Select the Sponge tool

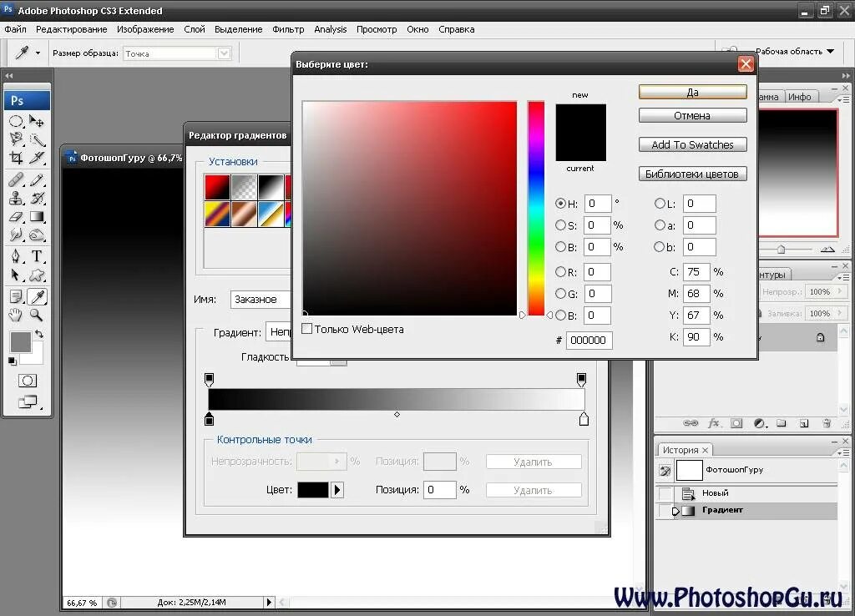pyautogui.click(x=37, y=235)
